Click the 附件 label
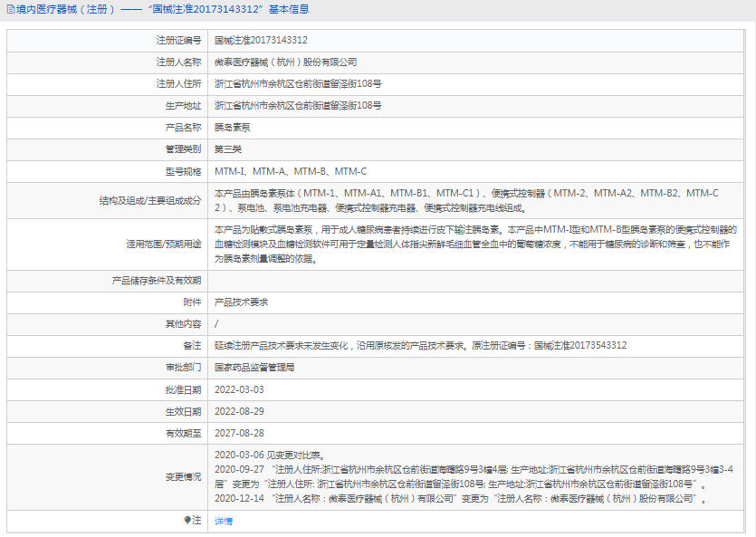Image resolution: width=756 pixels, height=537 pixels. [x=192, y=302]
